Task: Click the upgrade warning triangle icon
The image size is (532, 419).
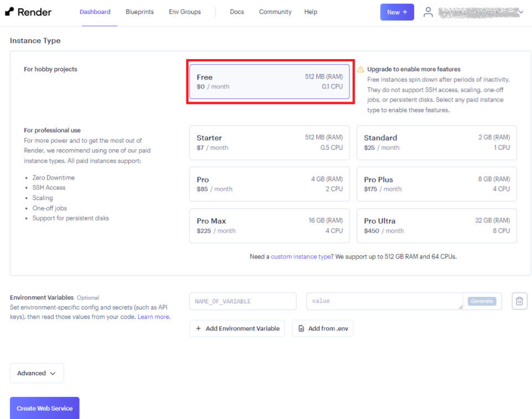Action: click(x=361, y=70)
